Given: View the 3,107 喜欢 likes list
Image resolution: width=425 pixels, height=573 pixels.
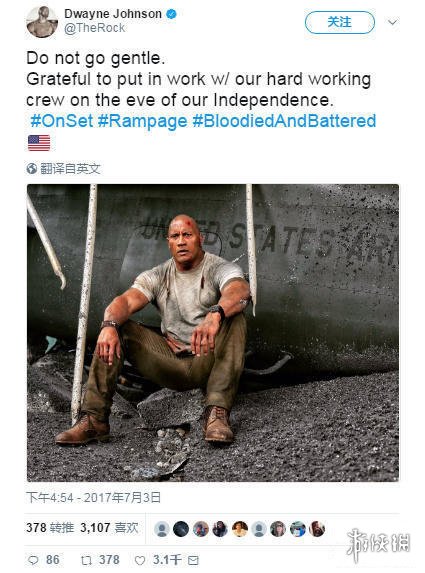Looking at the screenshot, I should [109, 528].
